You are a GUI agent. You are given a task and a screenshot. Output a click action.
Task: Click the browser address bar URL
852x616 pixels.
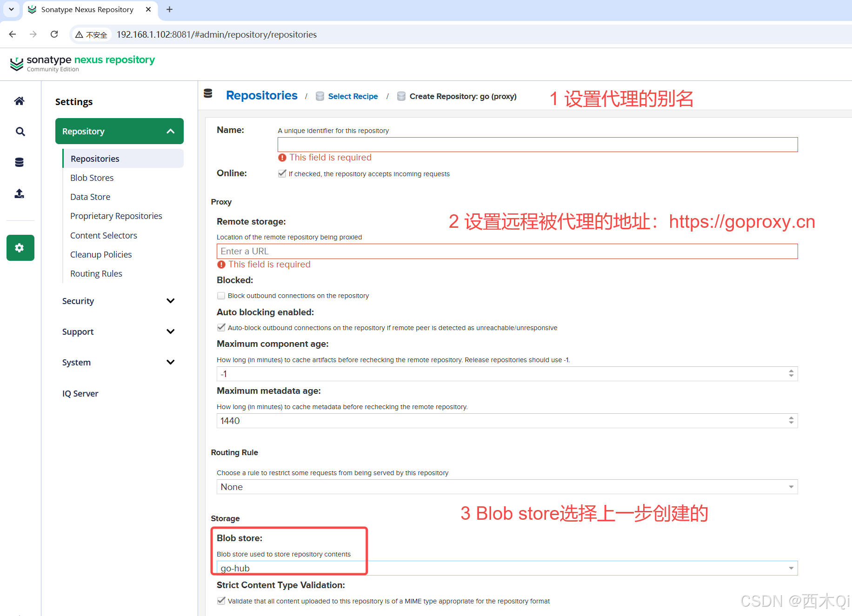[217, 35]
